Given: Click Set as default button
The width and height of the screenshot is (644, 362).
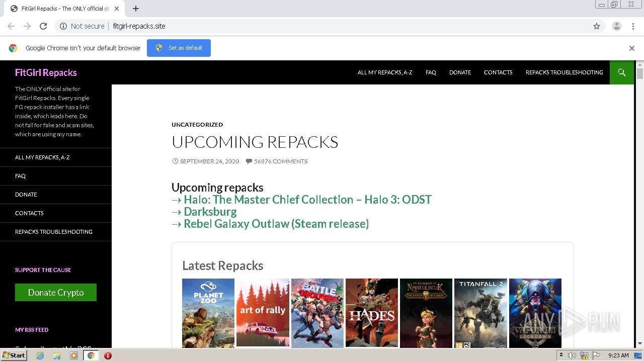Looking at the screenshot, I should (179, 48).
